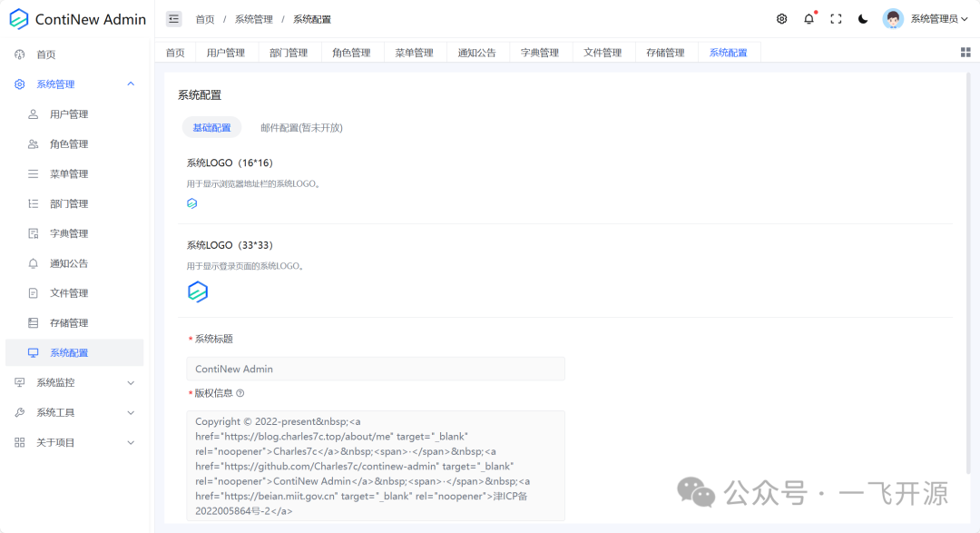
Task: Expand the 系统管理员 account dropdown
Action: [933, 18]
